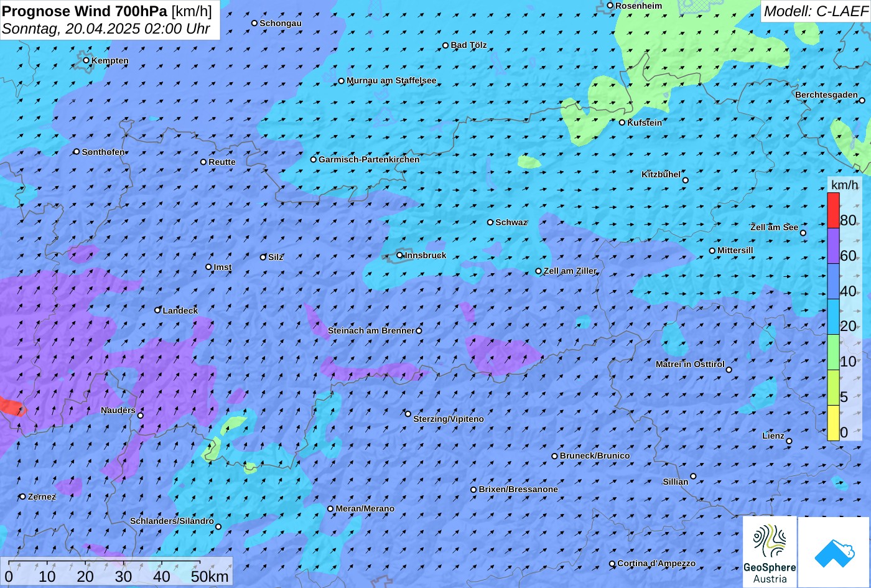The height and width of the screenshot is (588, 871).
Task: Click the Sonthofen location marker
Action: [77, 152]
